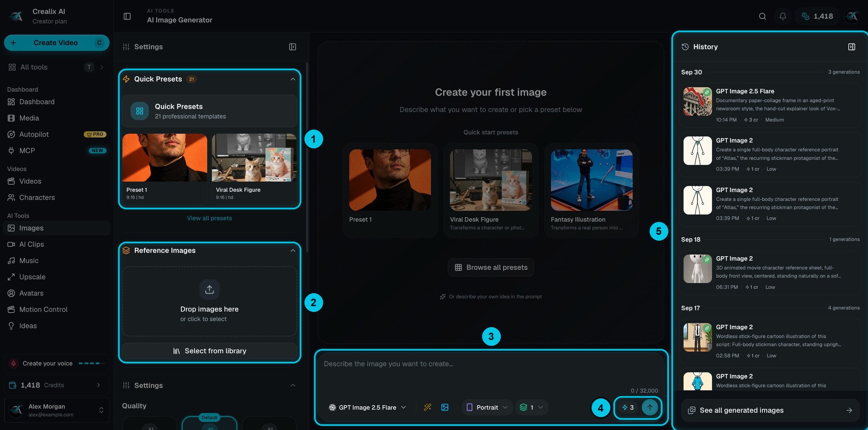Open Avatars tool
The height and width of the screenshot is (430, 868).
[56, 293]
